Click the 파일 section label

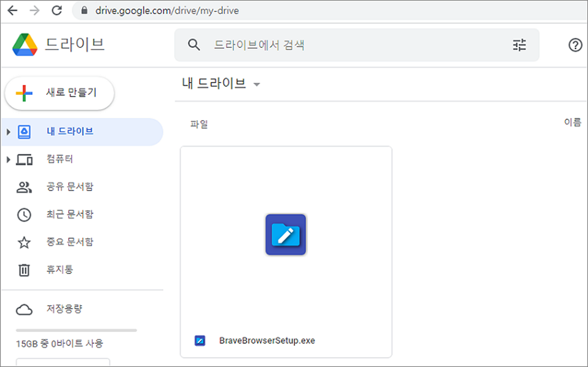pos(199,125)
